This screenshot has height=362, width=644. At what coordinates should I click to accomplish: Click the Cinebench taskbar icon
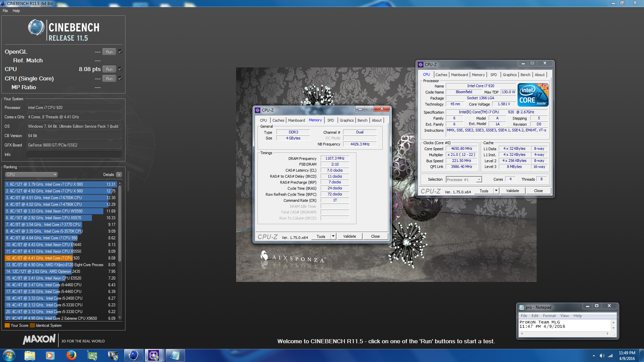point(133,355)
